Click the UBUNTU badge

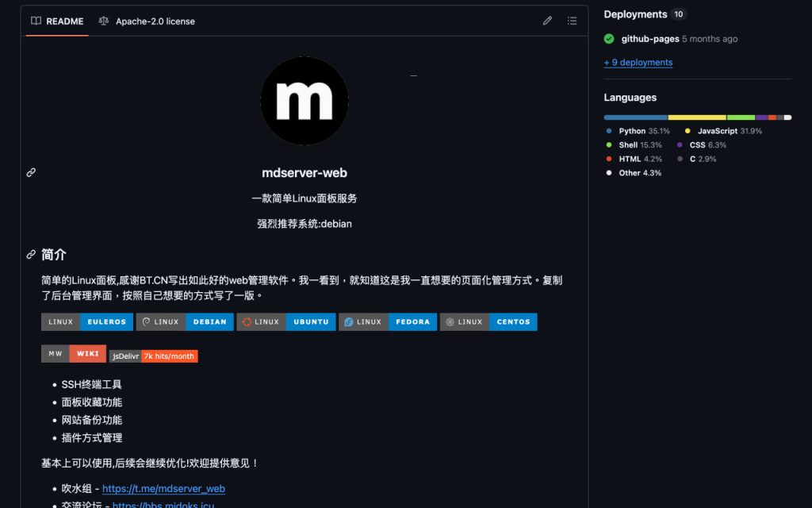(310, 321)
